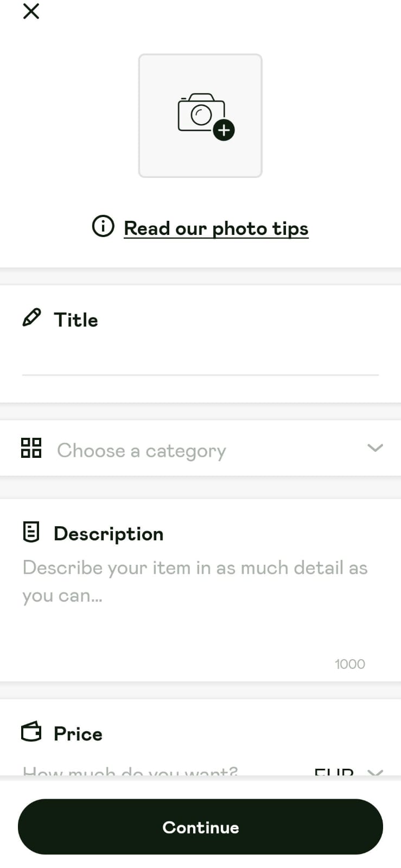This screenshot has height=868, width=401.
Task: Close the listing form with the X
Action: (x=31, y=11)
